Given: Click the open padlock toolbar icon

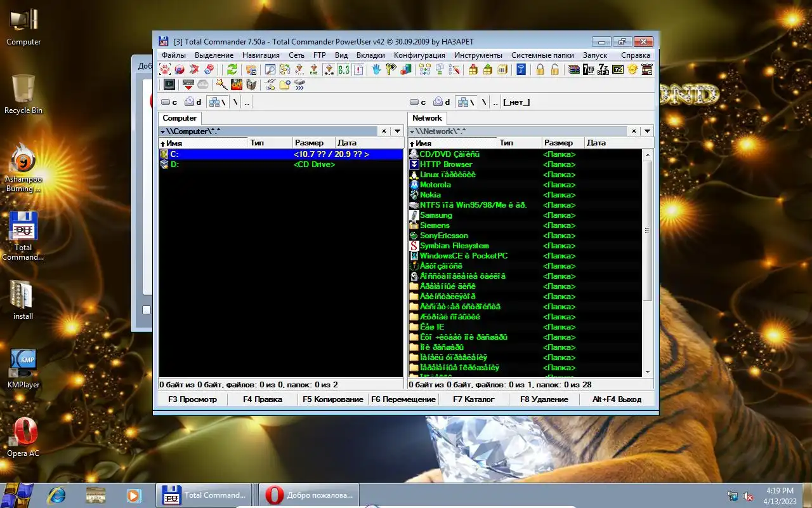Looking at the screenshot, I should [x=554, y=69].
